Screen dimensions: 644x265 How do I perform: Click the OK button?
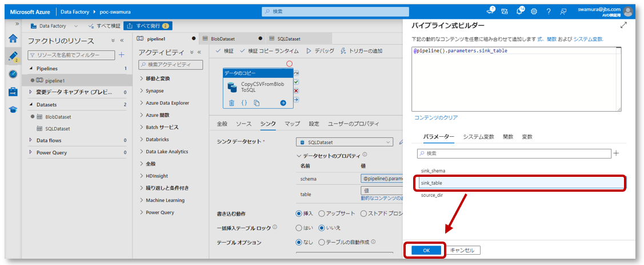(426, 250)
